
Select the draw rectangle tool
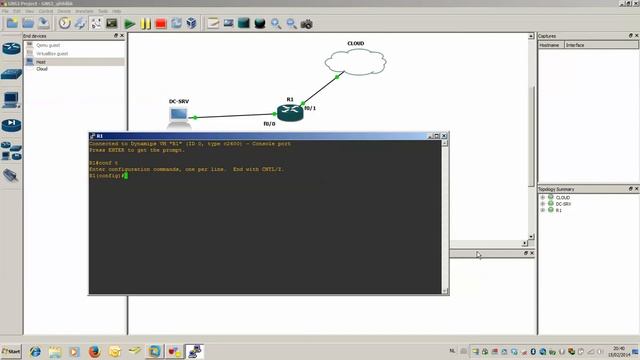point(244,23)
